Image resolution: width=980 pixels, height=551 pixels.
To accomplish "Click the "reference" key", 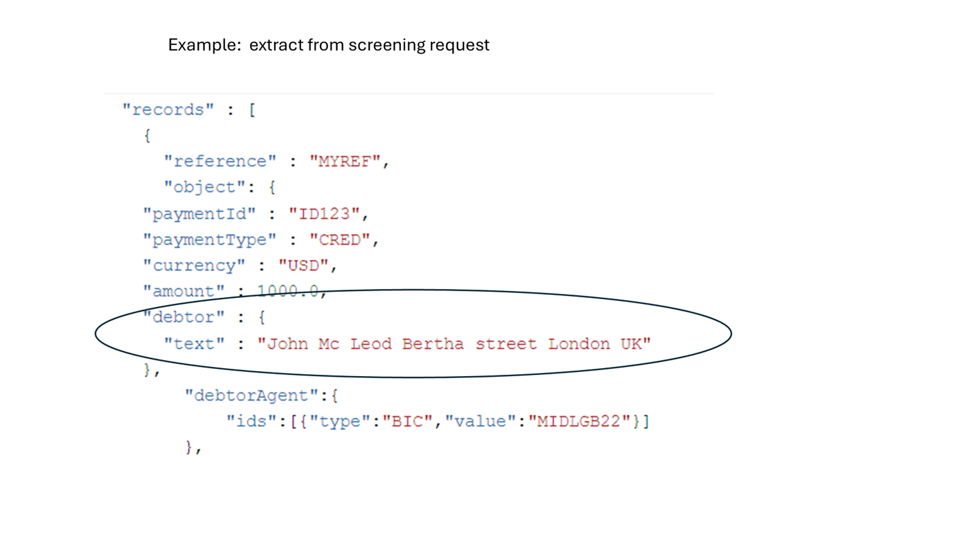I will 220,161.
